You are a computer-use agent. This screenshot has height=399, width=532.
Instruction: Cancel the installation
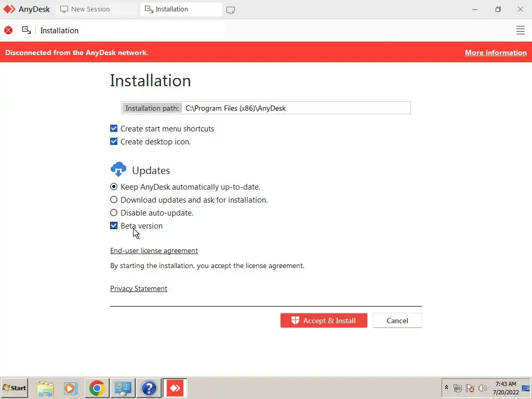[x=397, y=320]
